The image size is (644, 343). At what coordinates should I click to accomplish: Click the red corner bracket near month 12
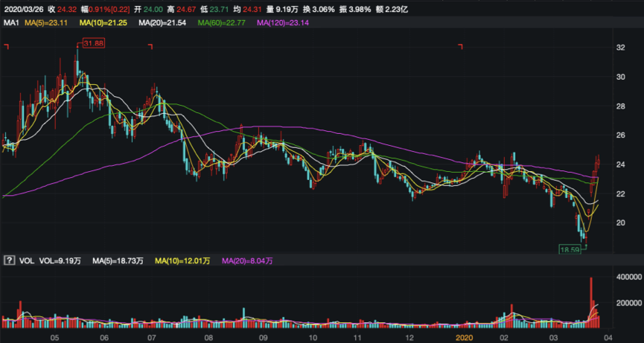pyautogui.click(x=461, y=48)
